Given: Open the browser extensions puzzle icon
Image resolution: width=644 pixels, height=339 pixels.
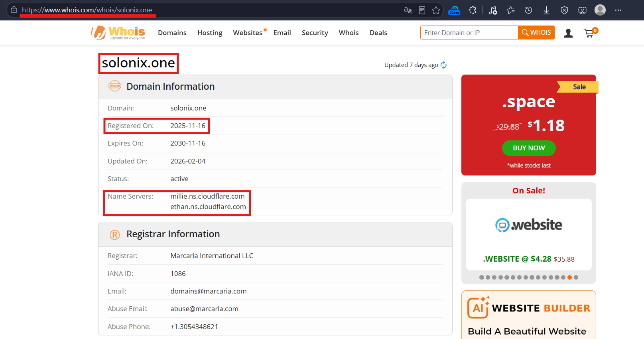Looking at the screenshot, I should point(473,10).
